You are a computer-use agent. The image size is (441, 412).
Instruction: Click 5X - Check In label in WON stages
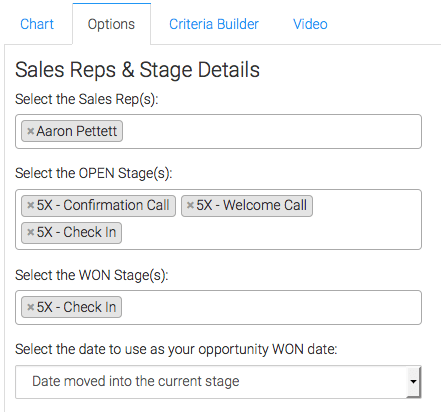pyautogui.click(x=76, y=307)
